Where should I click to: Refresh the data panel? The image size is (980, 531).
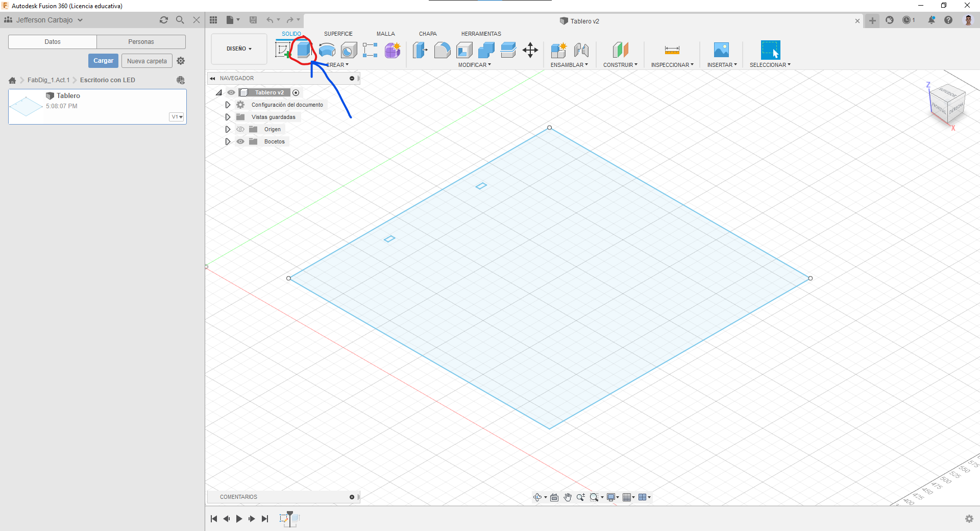point(164,20)
